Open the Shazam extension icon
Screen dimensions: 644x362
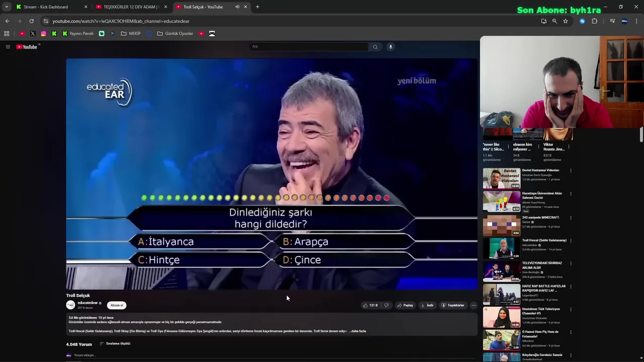582,21
